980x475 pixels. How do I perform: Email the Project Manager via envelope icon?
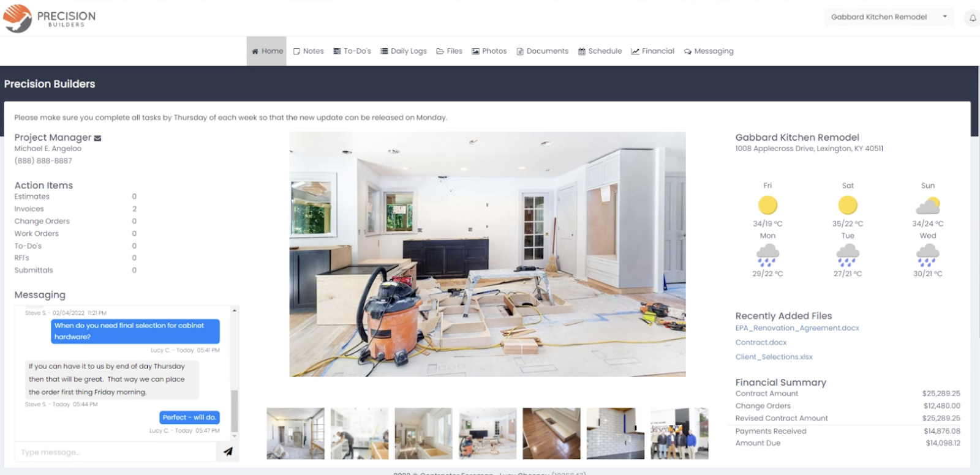[97, 138]
